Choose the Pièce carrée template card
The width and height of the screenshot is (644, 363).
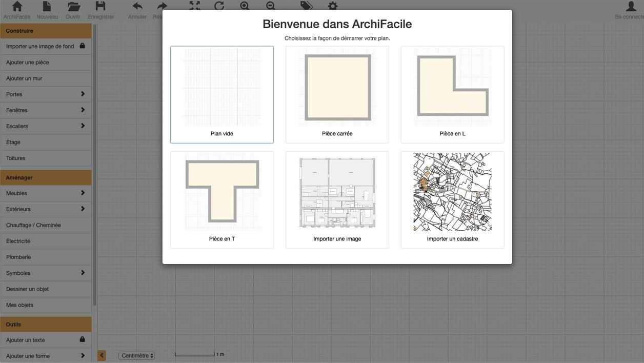[x=337, y=94]
